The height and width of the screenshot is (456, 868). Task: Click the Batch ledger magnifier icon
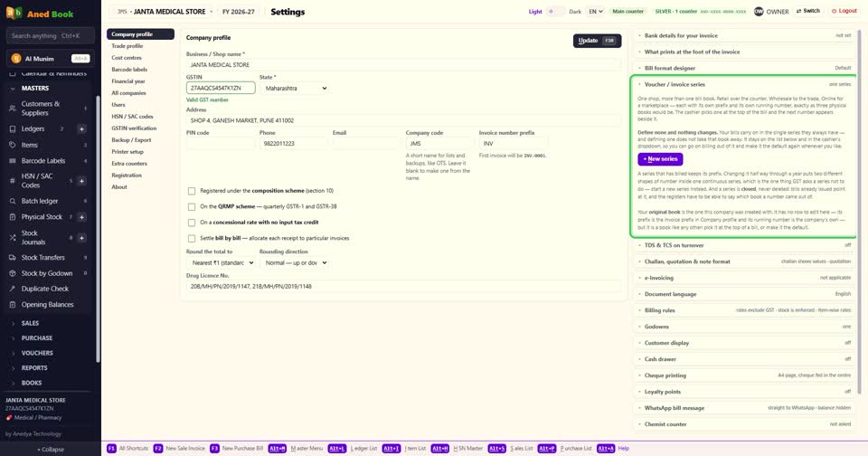point(12,201)
